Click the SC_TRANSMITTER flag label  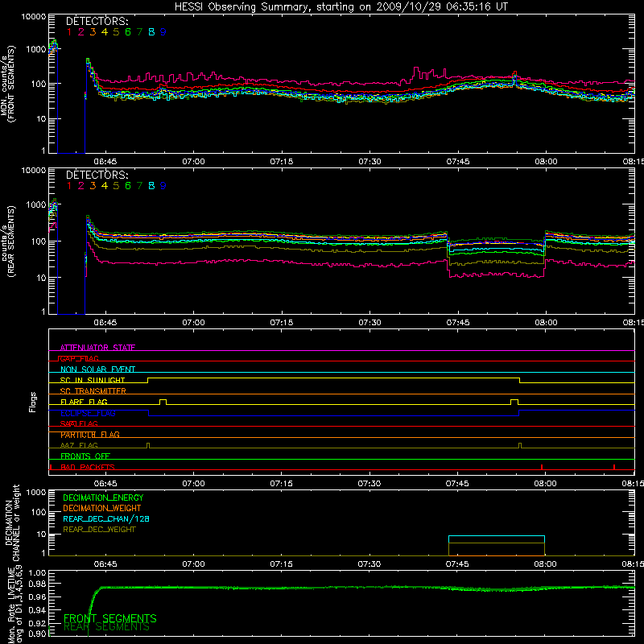tap(93, 391)
